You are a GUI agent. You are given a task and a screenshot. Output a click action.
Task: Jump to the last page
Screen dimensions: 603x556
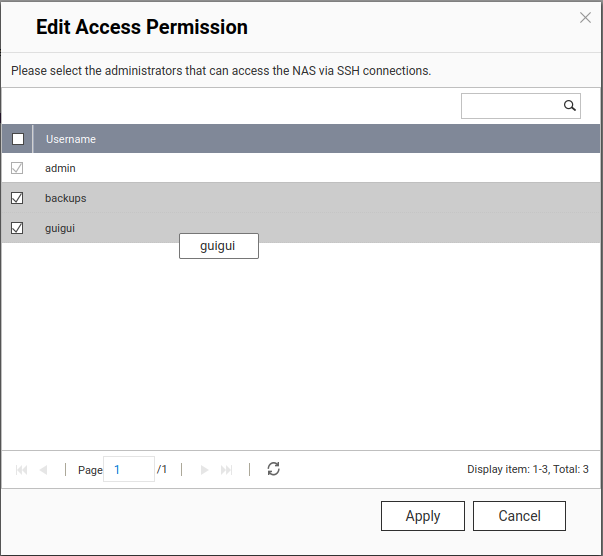(x=227, y=469)
